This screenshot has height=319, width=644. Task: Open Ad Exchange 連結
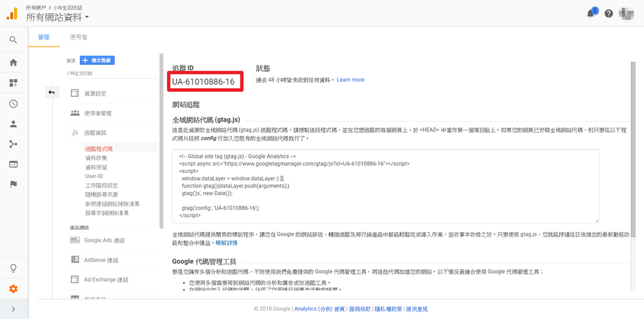coord(106,280)
